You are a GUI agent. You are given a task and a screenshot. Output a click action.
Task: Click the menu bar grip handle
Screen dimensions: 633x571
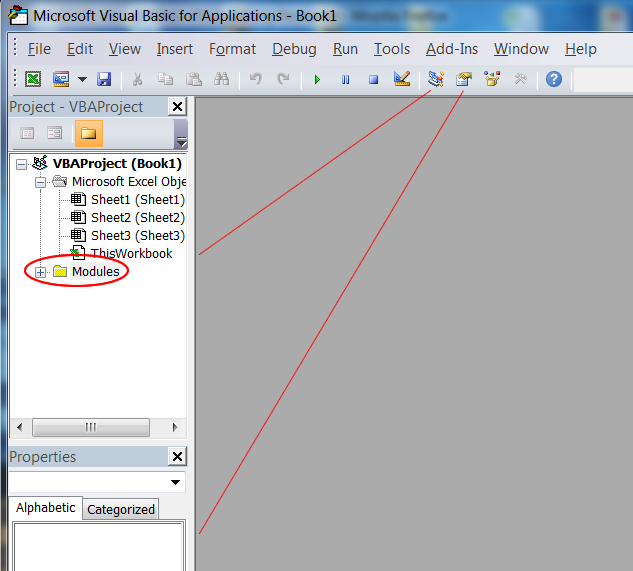click(15, 47)
